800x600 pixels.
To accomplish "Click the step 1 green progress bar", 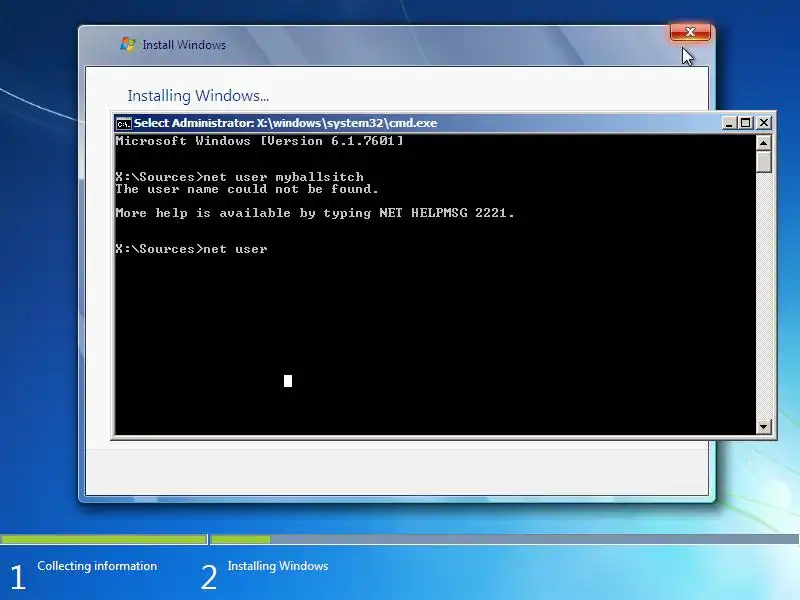I will point(104,539).
